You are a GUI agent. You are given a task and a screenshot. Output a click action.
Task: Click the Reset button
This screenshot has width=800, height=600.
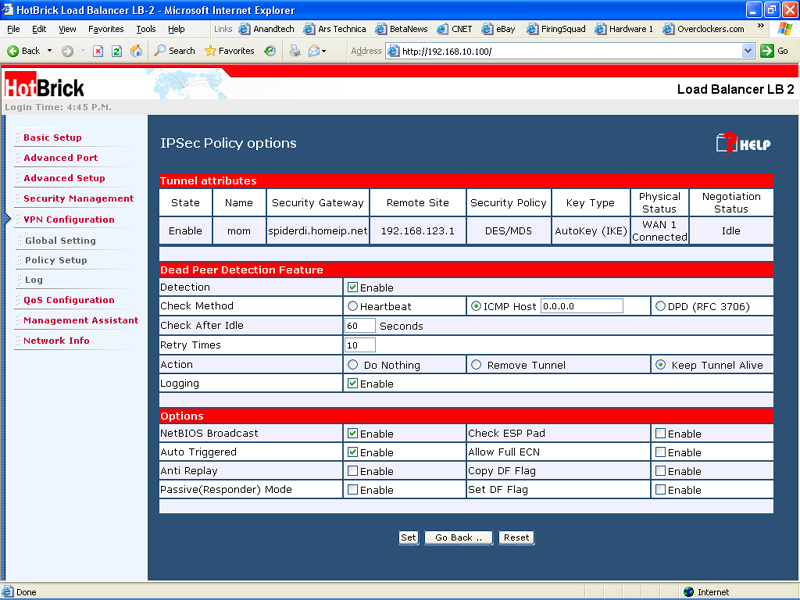pos(516,538)
